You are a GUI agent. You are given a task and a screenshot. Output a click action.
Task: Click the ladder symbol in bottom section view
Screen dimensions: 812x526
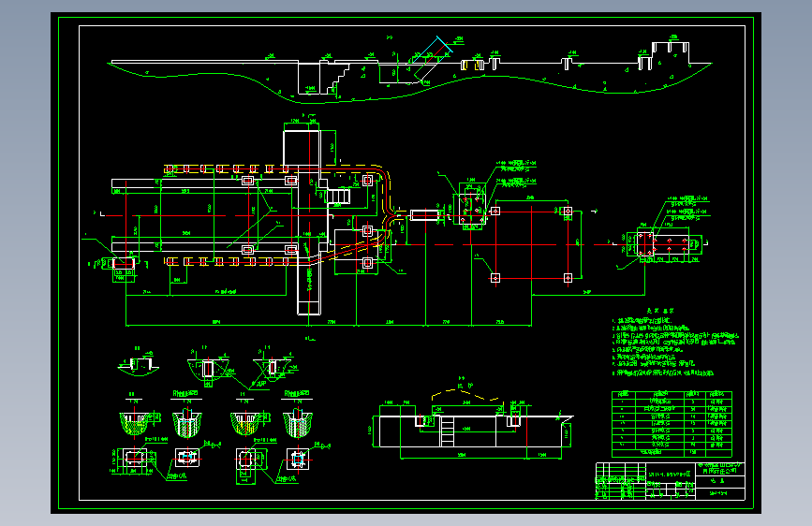pyautogui.click(x=447, y=431)
